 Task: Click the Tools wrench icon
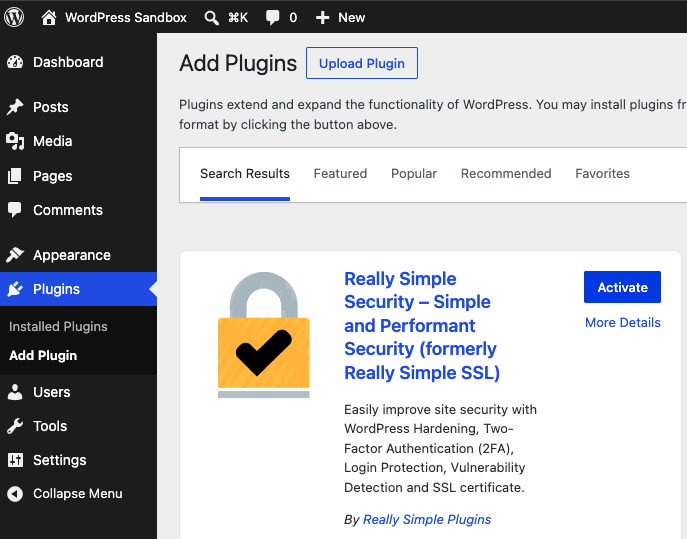click(15, 426)
